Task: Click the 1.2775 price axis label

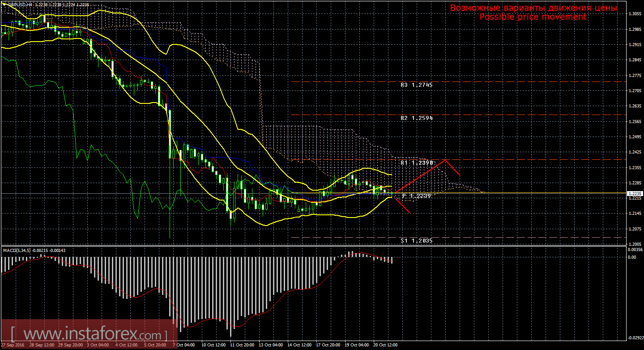Action: pos(634,75)
